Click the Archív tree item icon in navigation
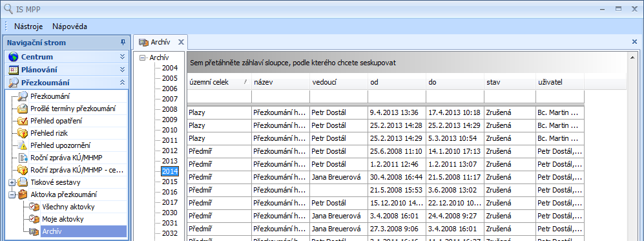Image resolution: width=644 pixels, height=241 pixels. coord(34,231)
